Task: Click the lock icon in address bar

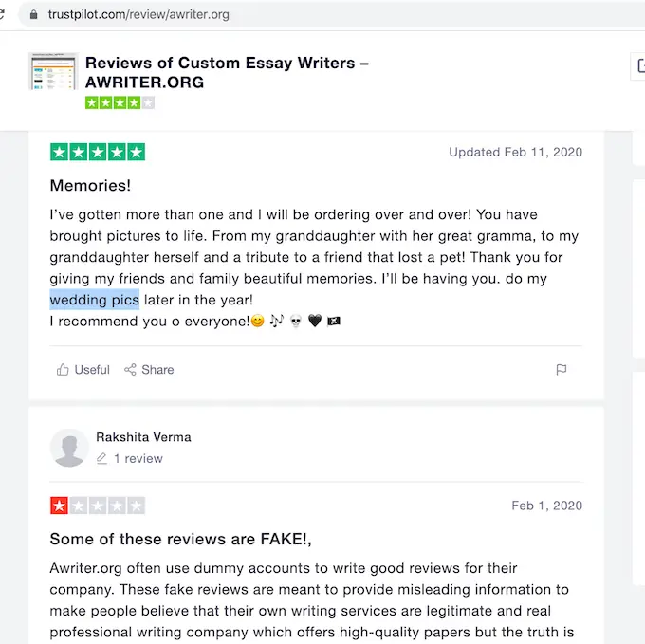Action: coord(35,15)
